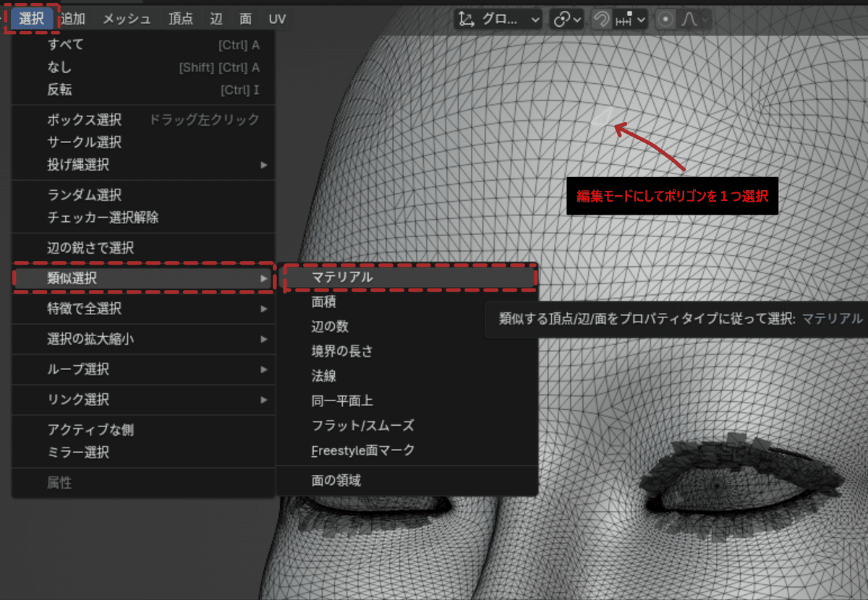Toggle the snap magnet icon
This screenshot has width=868, height=600.
point(601,20)
